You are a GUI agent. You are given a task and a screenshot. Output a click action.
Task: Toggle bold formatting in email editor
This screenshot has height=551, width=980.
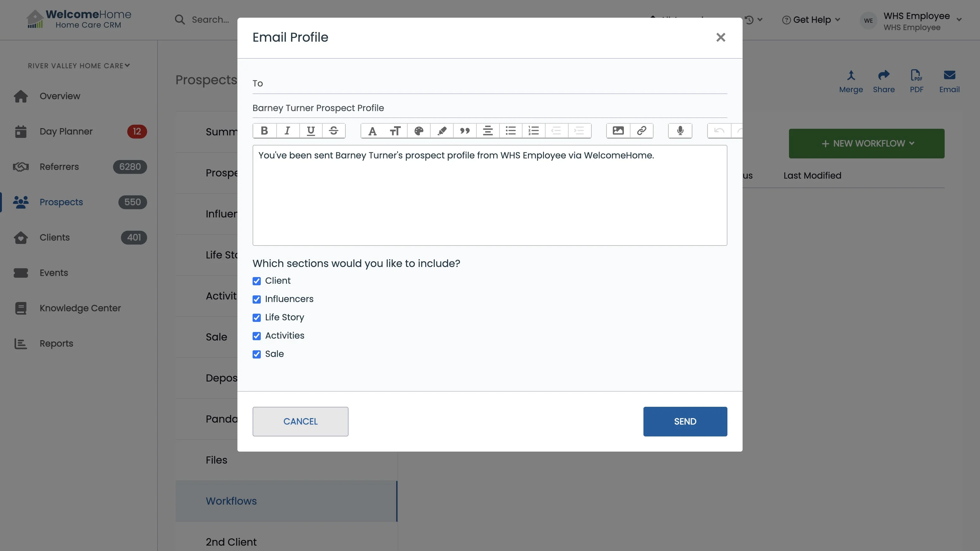[264, 131]
